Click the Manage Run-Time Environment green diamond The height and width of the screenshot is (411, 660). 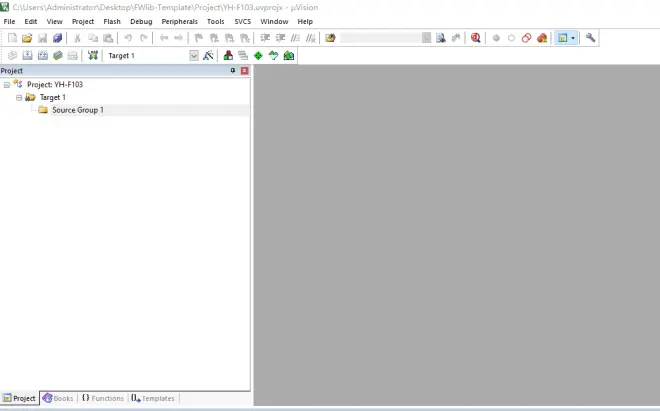coord(258,56)
